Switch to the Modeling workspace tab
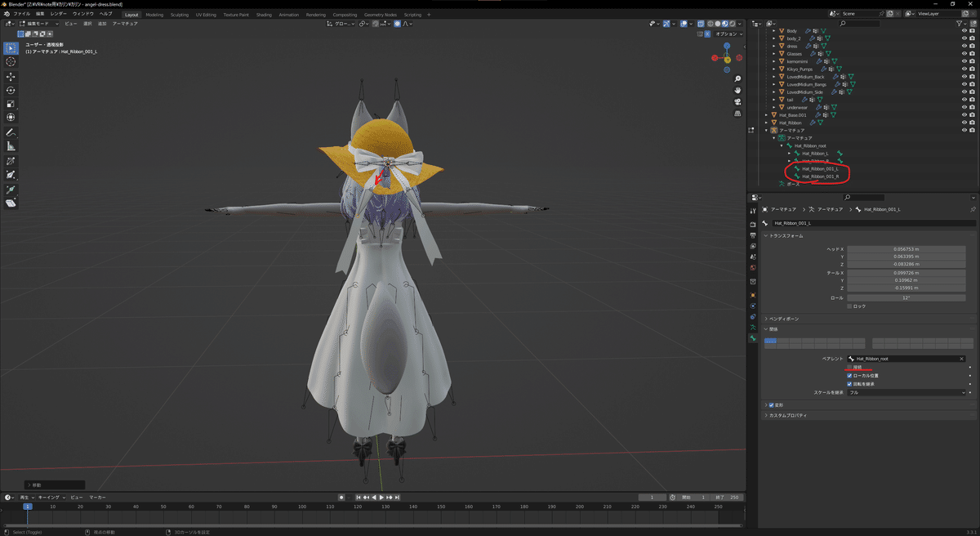The height and width of the screenshot is (536, 980). [154, 15]
